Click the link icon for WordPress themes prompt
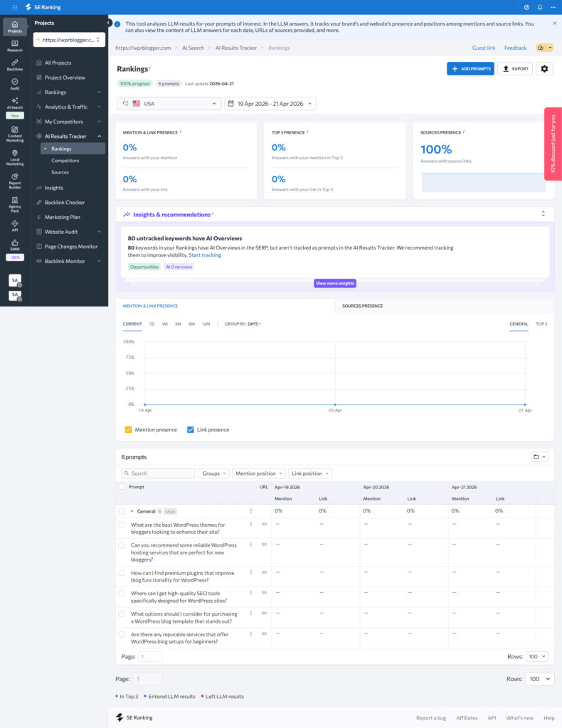Screen dimensions: 562x728 (x=264, y=524)
